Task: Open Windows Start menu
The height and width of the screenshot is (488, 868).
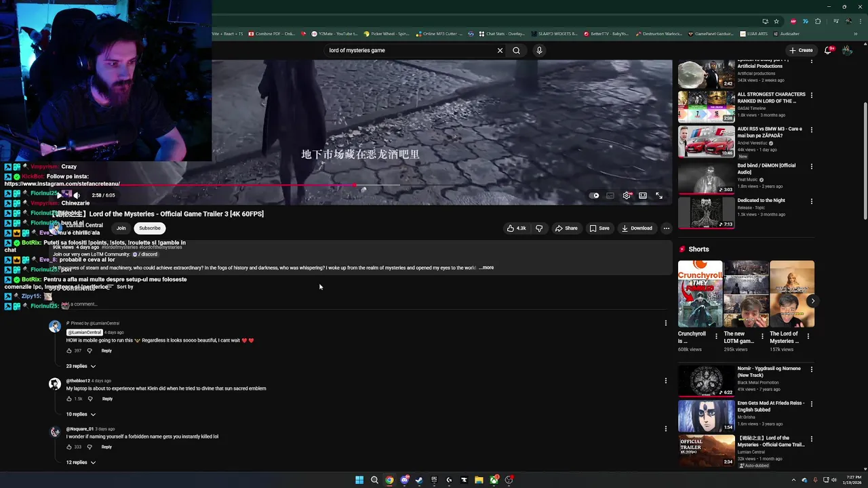Action: click(359, 480)
